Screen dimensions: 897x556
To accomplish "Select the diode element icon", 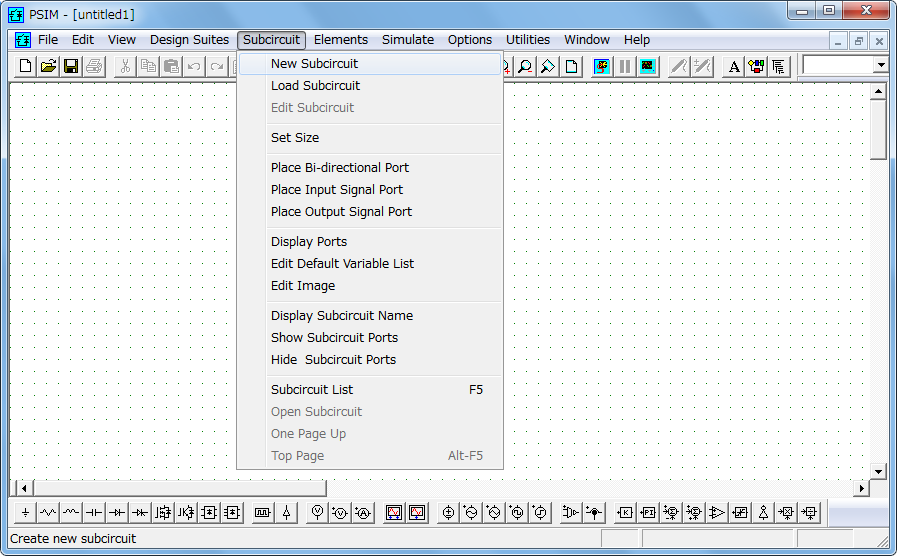I will pos(117,513).
